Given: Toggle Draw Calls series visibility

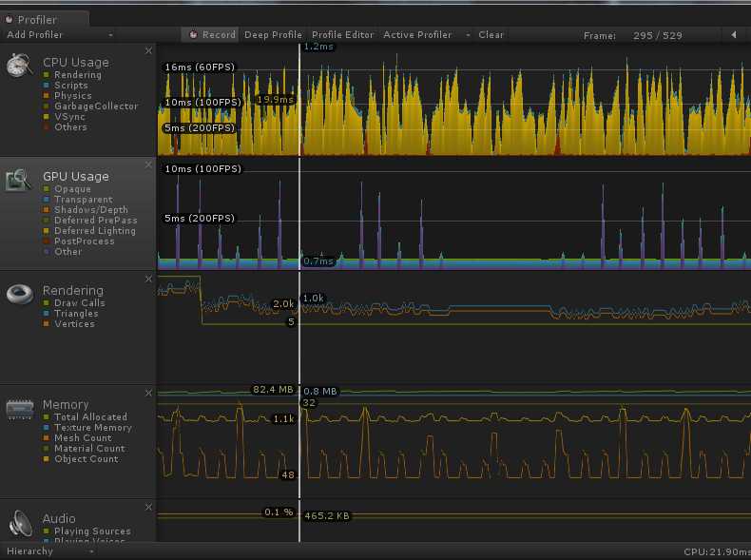Looking at the screenshot, I should pyautogui.click(x=47, y=302).
